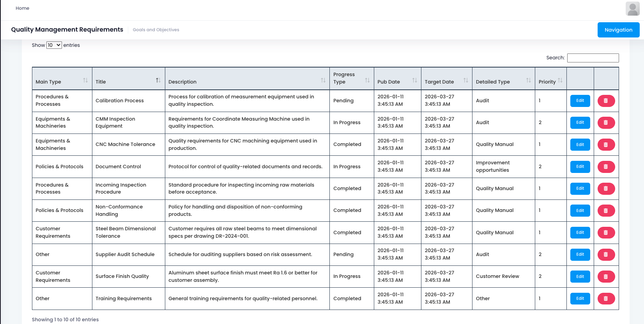This screenshot has width=644, height=324.
Task: Edit the Surface Finish Quality entry
Action: click(x=580, y=276)
